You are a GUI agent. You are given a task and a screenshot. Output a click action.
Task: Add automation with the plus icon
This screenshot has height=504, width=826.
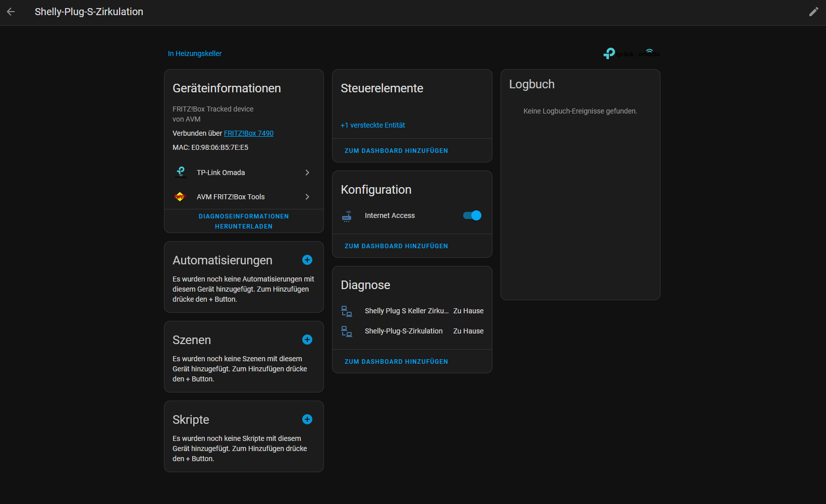tap(307, 260)
